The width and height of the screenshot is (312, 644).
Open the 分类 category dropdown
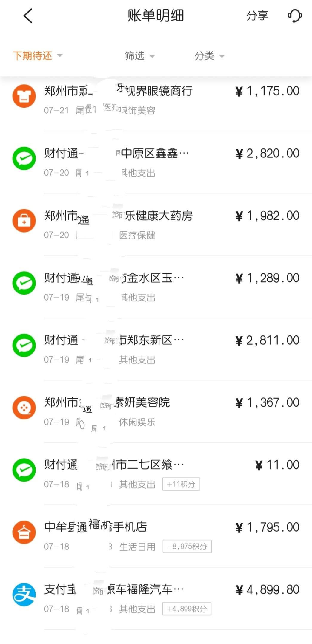click(209, 56)
